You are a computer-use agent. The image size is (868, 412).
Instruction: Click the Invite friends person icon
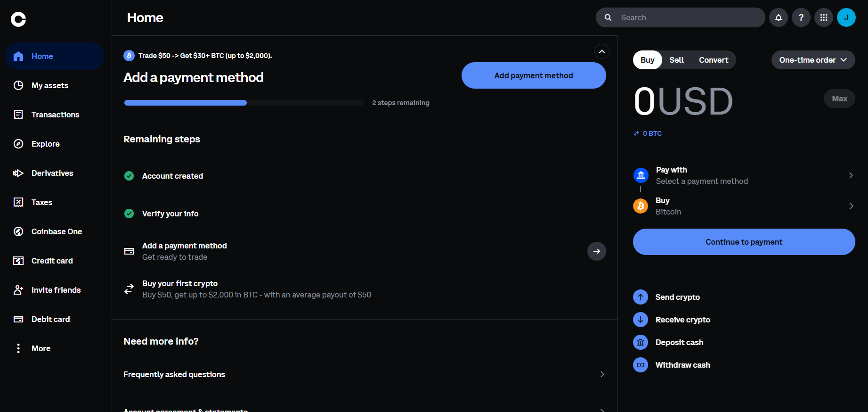(x=18, y=290)
